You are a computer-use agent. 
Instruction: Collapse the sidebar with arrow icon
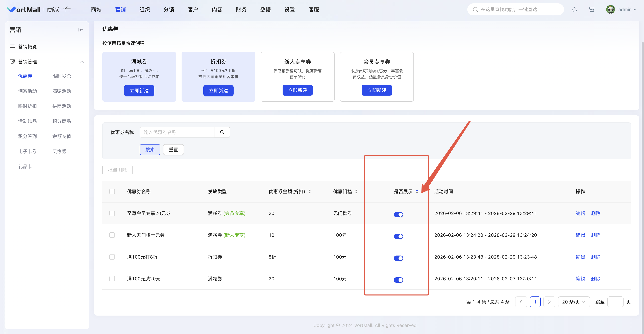coord(80,30)
